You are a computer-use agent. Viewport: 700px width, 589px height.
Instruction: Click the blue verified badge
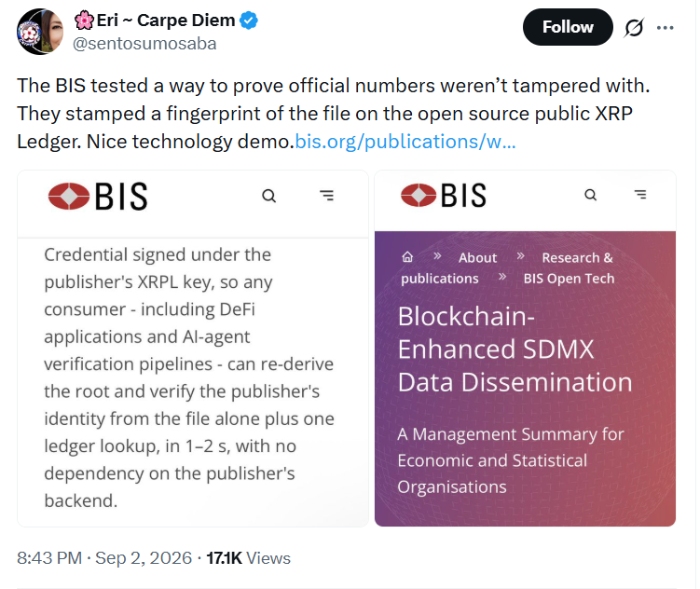pos(249,21)
